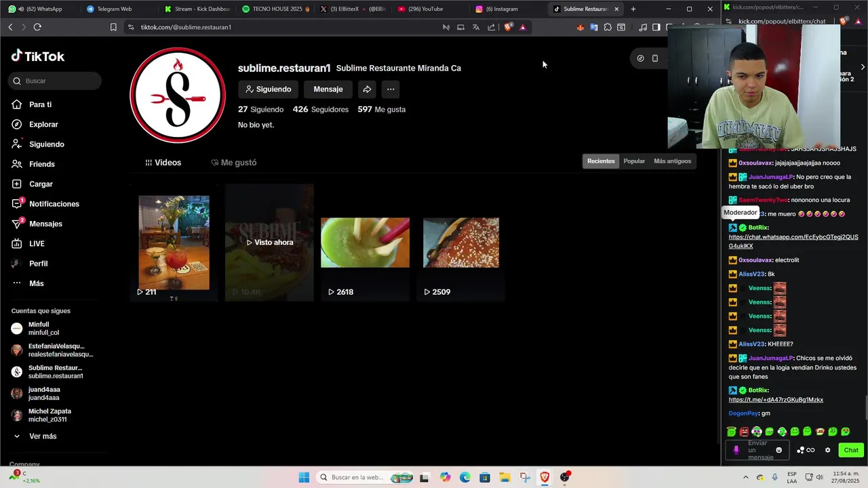The height and width of the screenshot is (488, 868).
Task: Click the Buscar search field
Action: pos(55,81)
